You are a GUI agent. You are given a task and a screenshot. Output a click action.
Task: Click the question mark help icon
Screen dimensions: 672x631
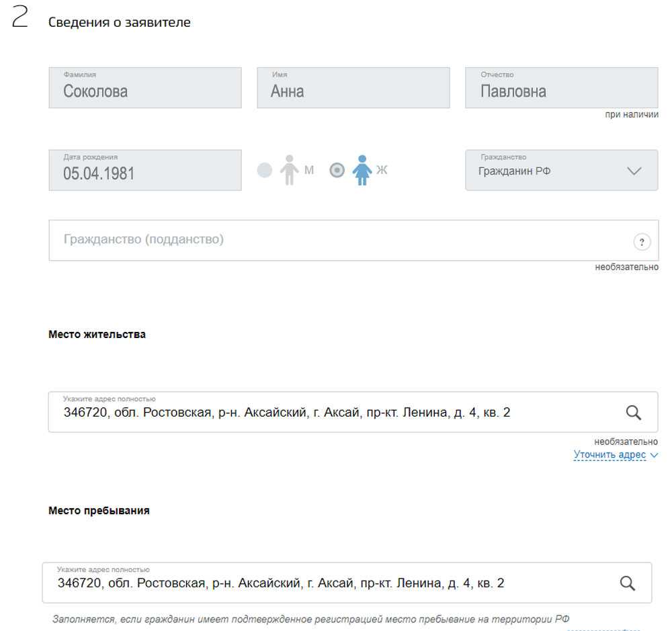[x=642, y=242]
